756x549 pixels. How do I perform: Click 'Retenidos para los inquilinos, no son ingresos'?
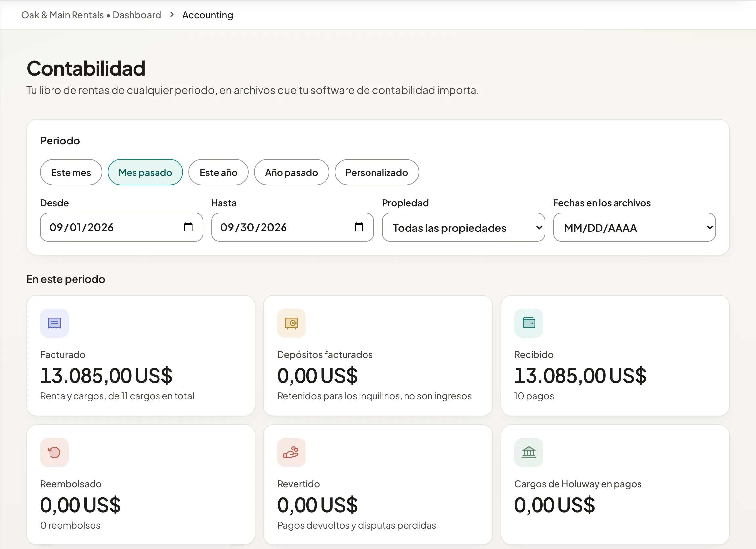click(x=374, y=396)
